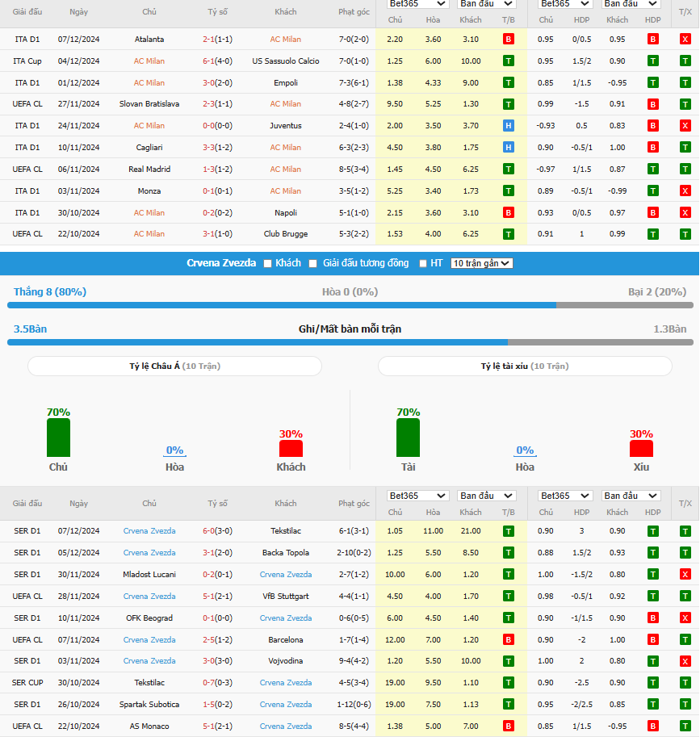Open first Bet365 dropdown in top table header
Viewport: 700px width, 737px height.
click(417, 4)
